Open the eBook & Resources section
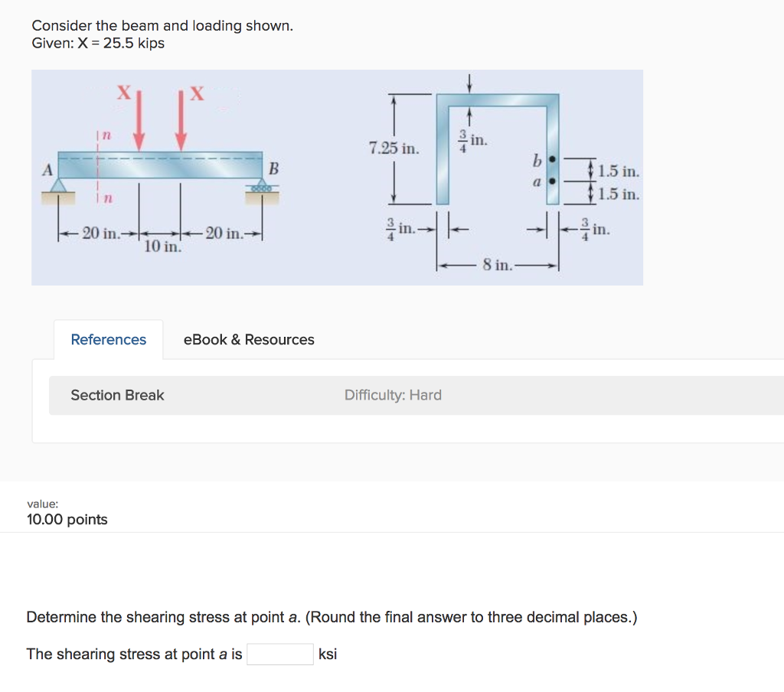Viewport: 784px width, 692px height. pyautogui.click(x=248, y=339)
